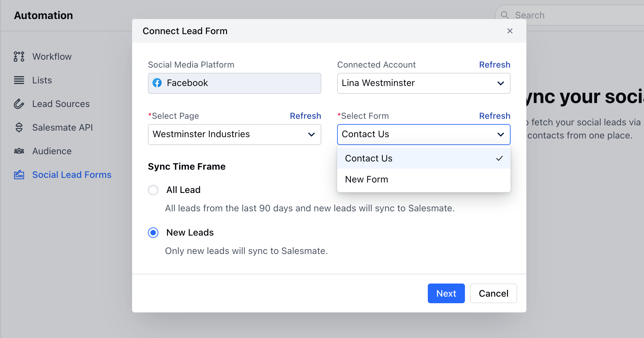Open Audience in the sidebar
This screenshot has width=644, height=338.
[52, 151]
